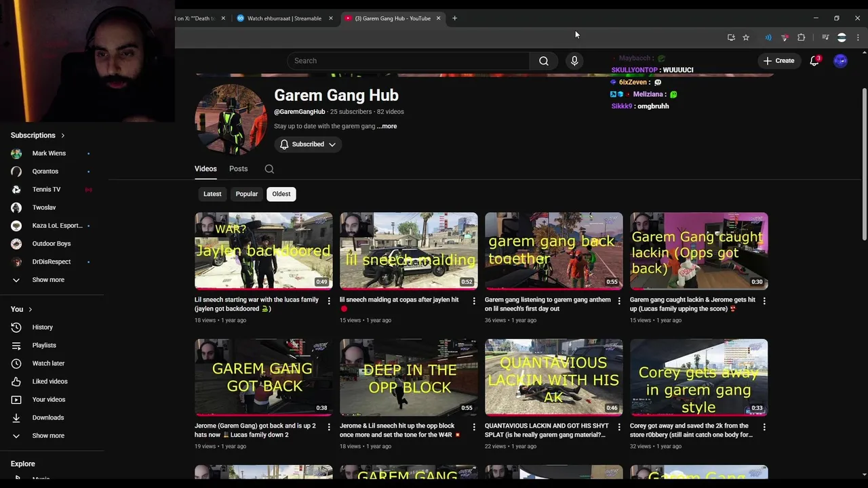Screen dimensions: 868x488
Task: Open options menu for 'Corey got away' video
Action: click(764, 427)
